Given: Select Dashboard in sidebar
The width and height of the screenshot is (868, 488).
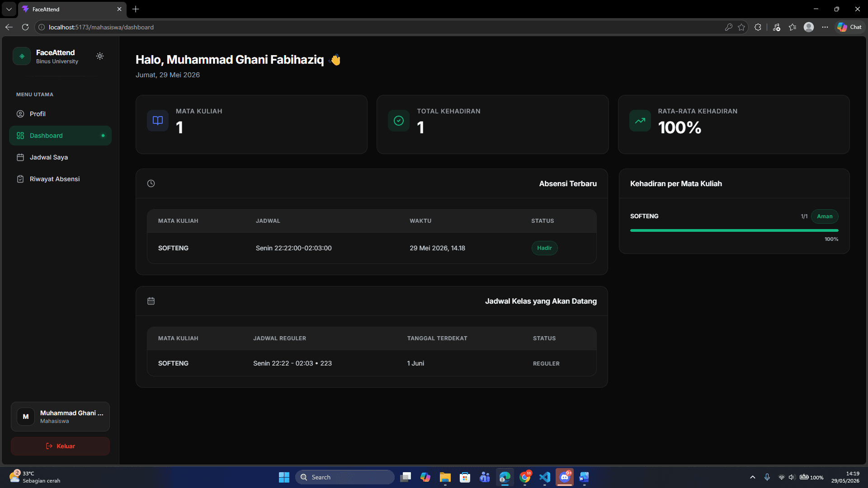Looking at the screenshot, I should coord(60,136).
